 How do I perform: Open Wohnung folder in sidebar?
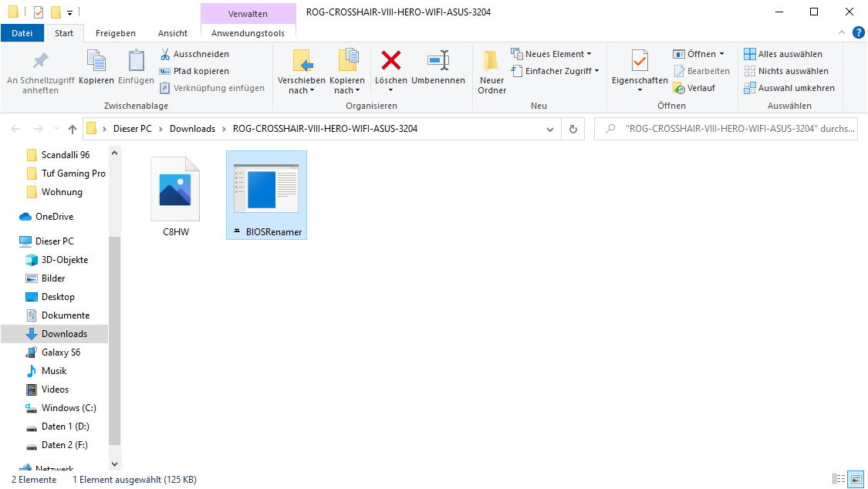(x=62, y=192)
